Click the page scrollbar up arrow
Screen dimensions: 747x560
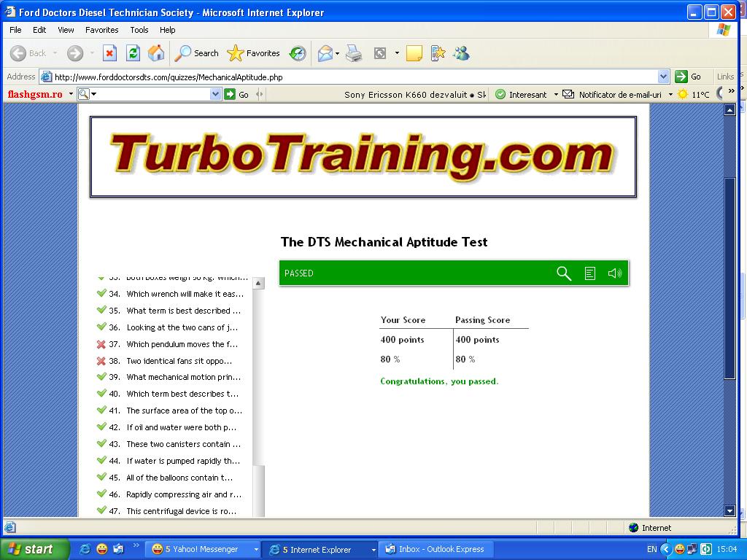tap(729, 110)
